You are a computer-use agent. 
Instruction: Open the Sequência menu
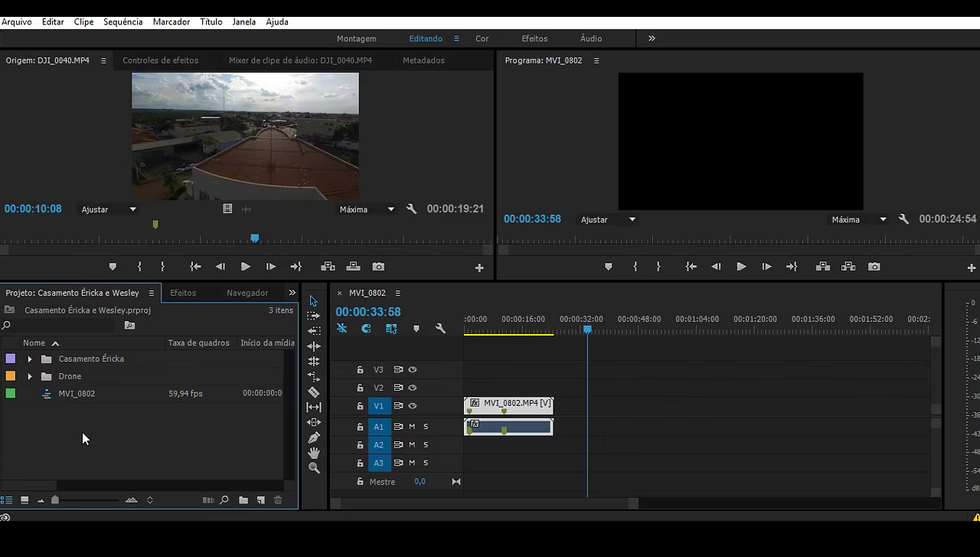[x=122, y=22]
